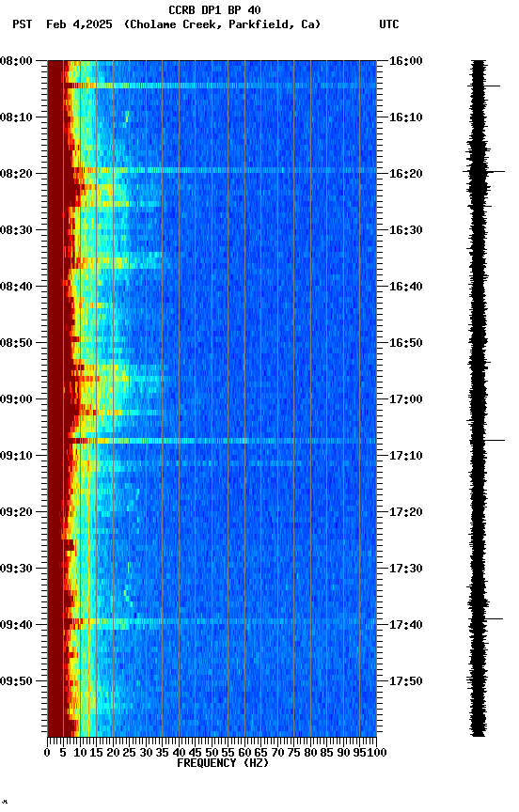Image resolution: width=519 pixels, height=812 pixels.
Task: Click the 'PST' timezone label
Action: point(23,24)
